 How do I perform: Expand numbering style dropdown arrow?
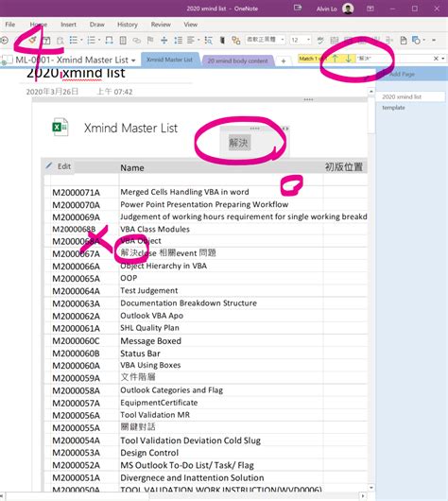click(x=99, y=40)
